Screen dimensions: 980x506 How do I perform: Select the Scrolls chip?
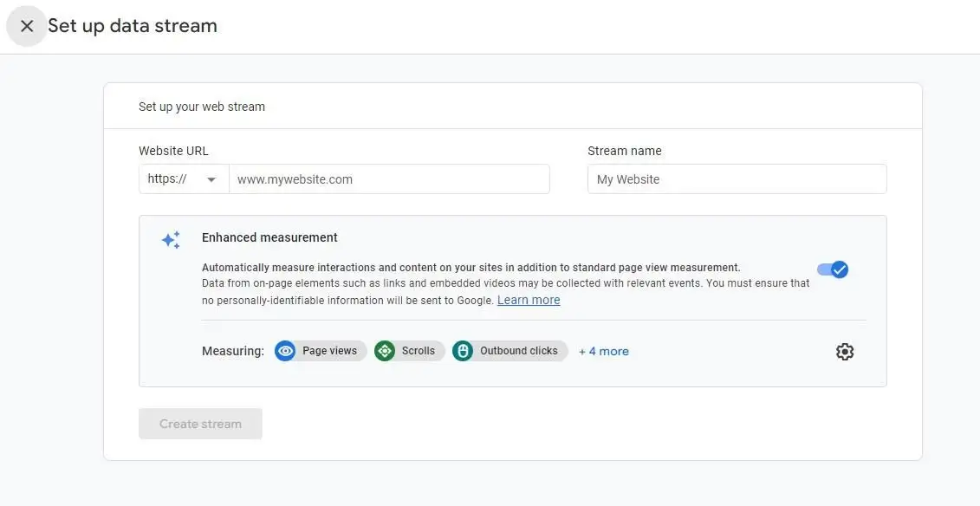pos(409,351)
